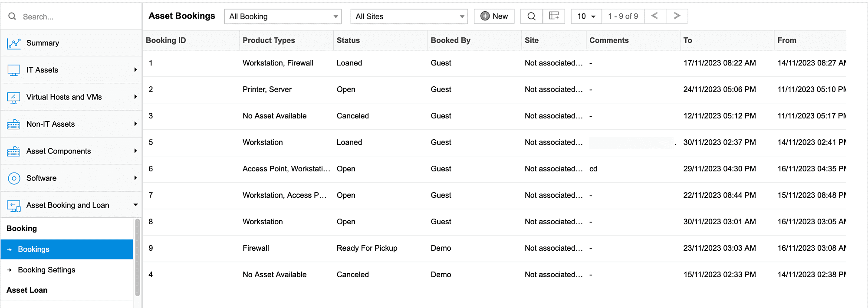This screenshot has width=868, height=308.
Task: Open the All Sites dropdown
Action: 409,16
